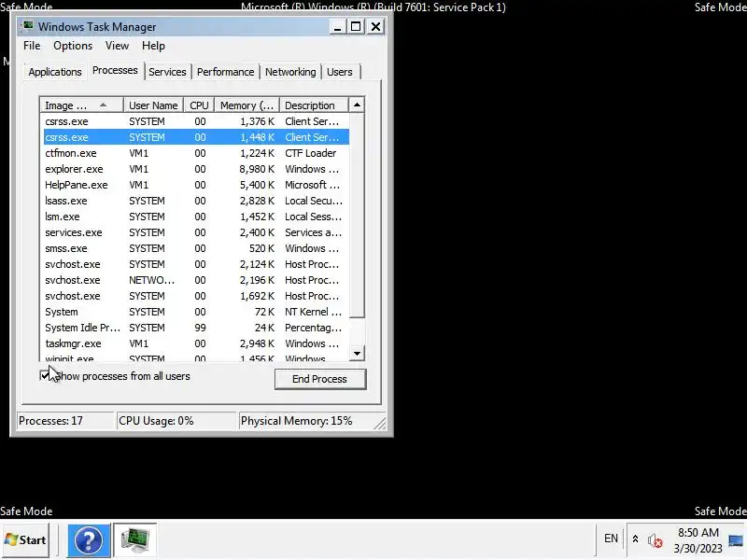
Task: Open the Networking tab
Action: 290,72
